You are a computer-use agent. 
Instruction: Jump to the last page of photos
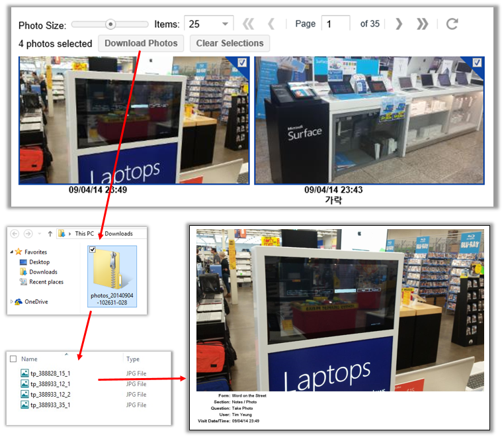pos(422,24)
